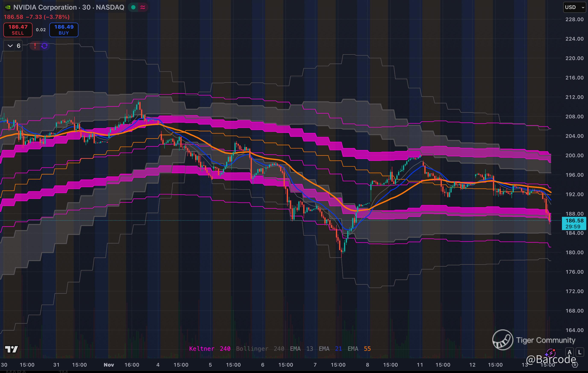Click the purple refresh arrows icon
The image size is (588, 373).
44,46
